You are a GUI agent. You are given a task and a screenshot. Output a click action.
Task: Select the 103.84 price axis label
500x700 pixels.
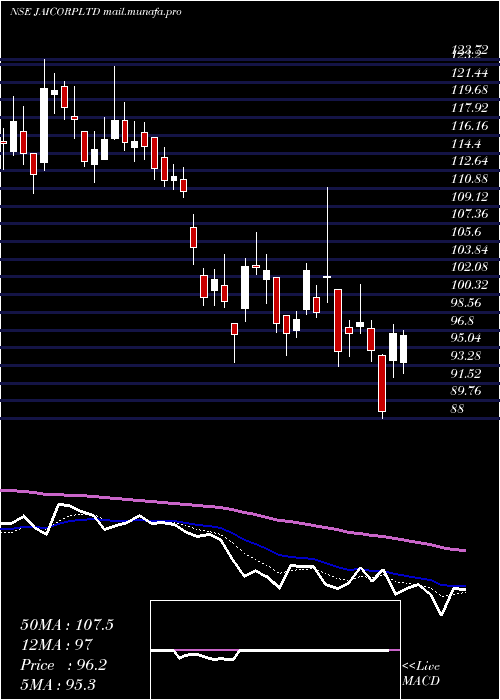coord(470,250)
